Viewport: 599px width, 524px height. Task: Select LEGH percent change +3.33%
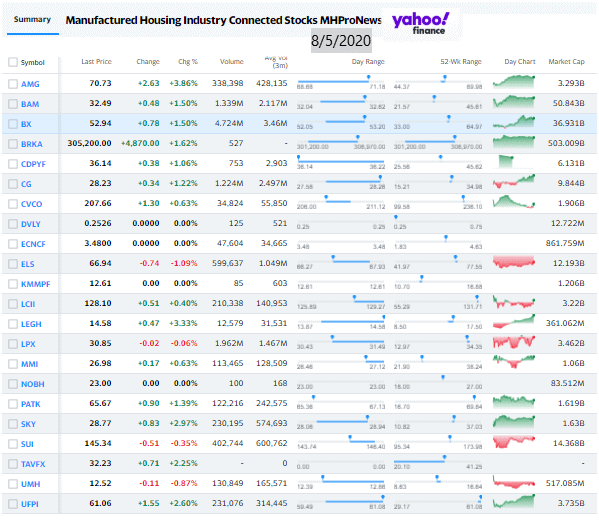pos(183,323)
